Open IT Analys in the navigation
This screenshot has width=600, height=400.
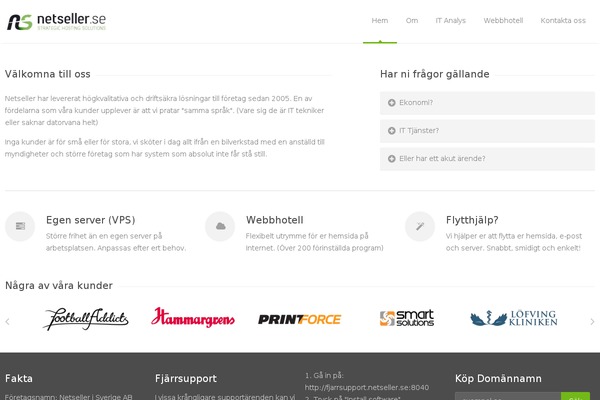point(450,21)
